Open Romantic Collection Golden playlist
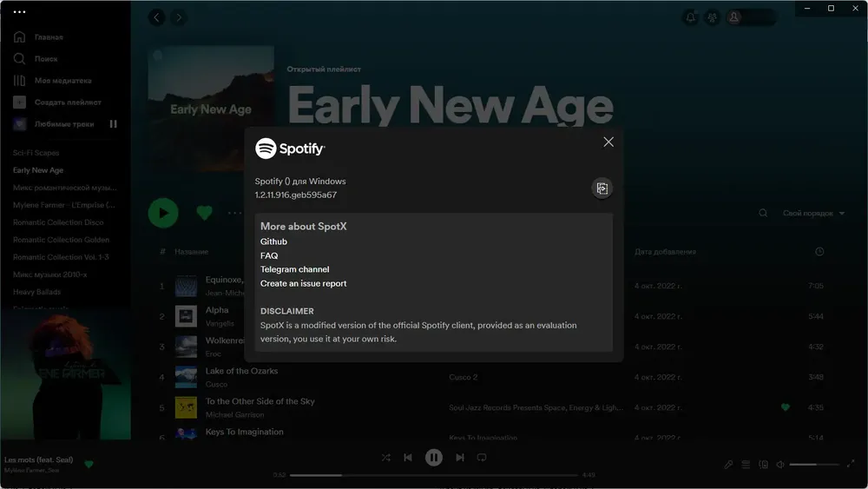The image size is (868, 489). (61, 240)
